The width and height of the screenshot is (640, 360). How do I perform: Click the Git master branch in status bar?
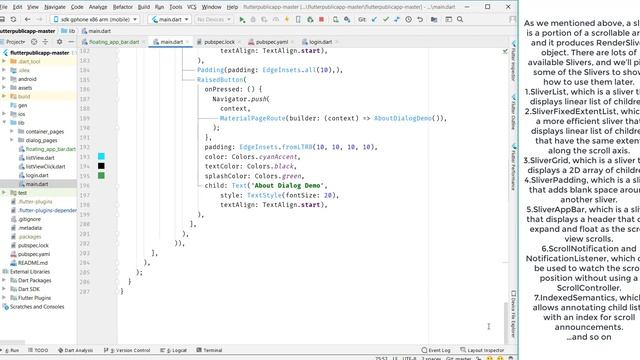(459, 358)
